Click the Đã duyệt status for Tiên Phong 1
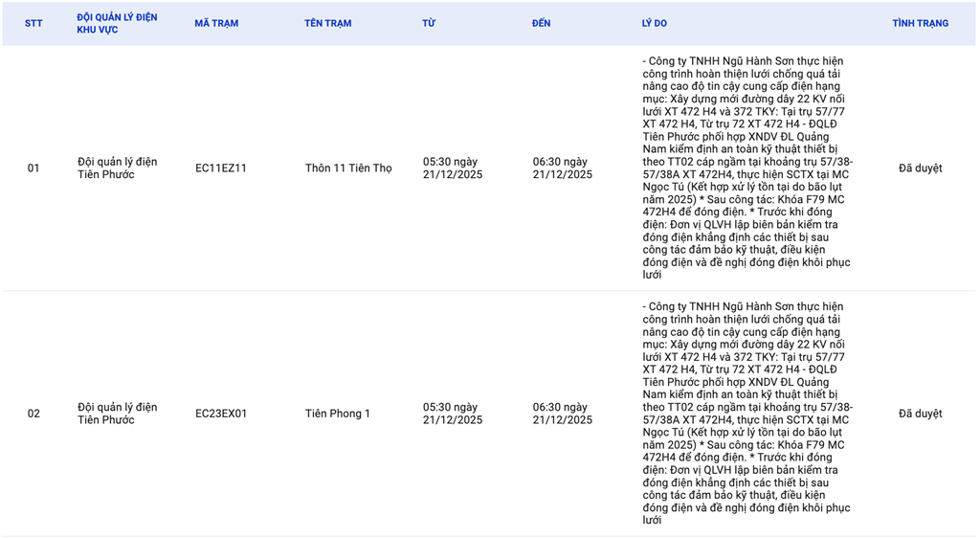Viewport: 980px width, 538px height. pos(920,414)
